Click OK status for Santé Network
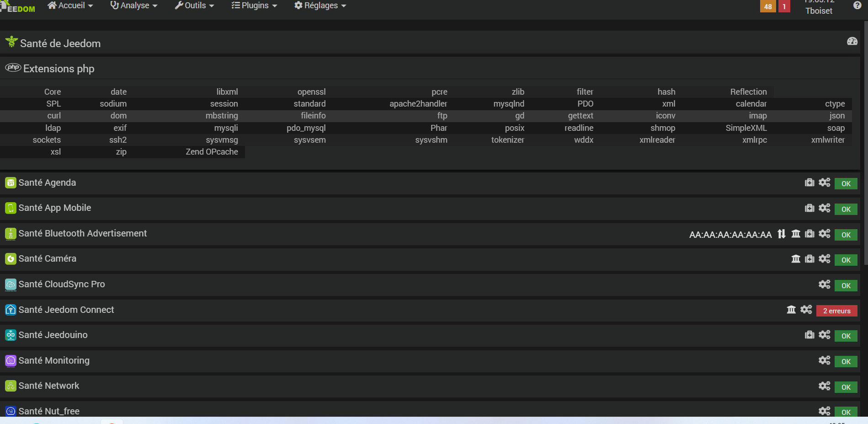Screen dimensions: 868x424 (x=846, y=387)
